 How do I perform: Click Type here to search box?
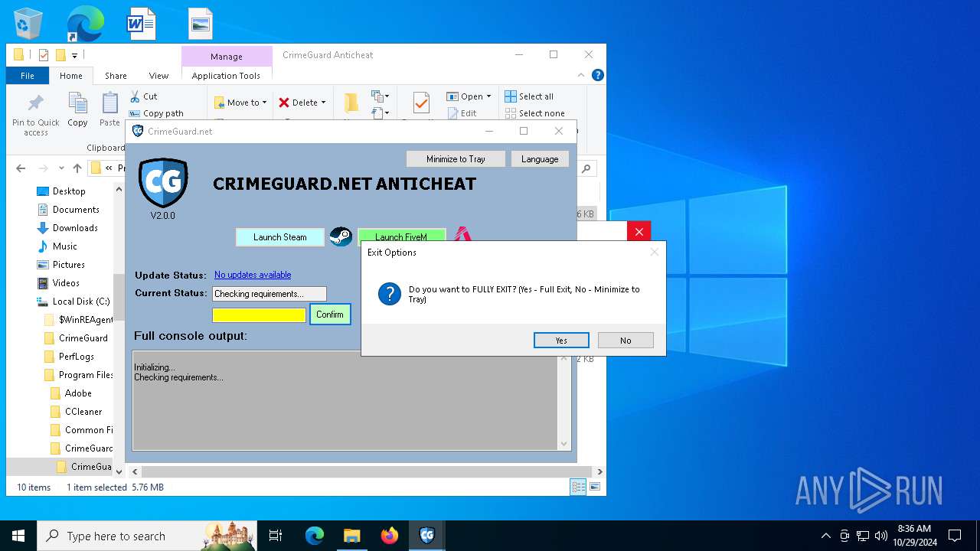146,536
